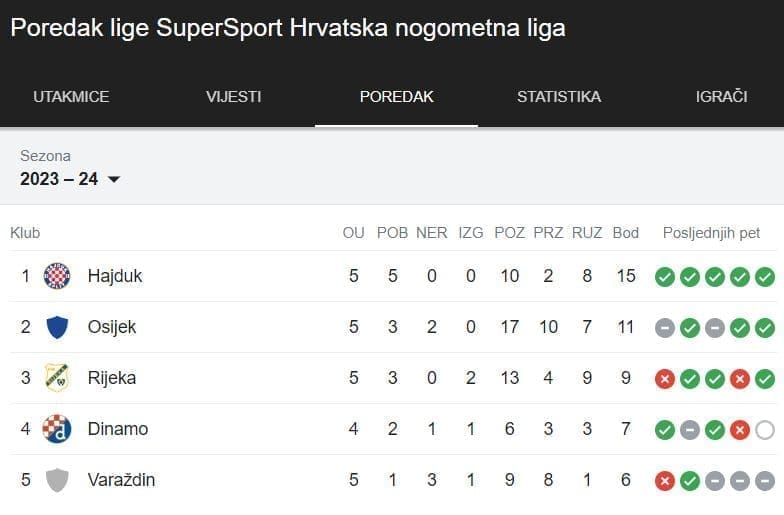Switch to the Utakmice tab
The width and height of the screenshot is (784, 515).
[71, 97]
